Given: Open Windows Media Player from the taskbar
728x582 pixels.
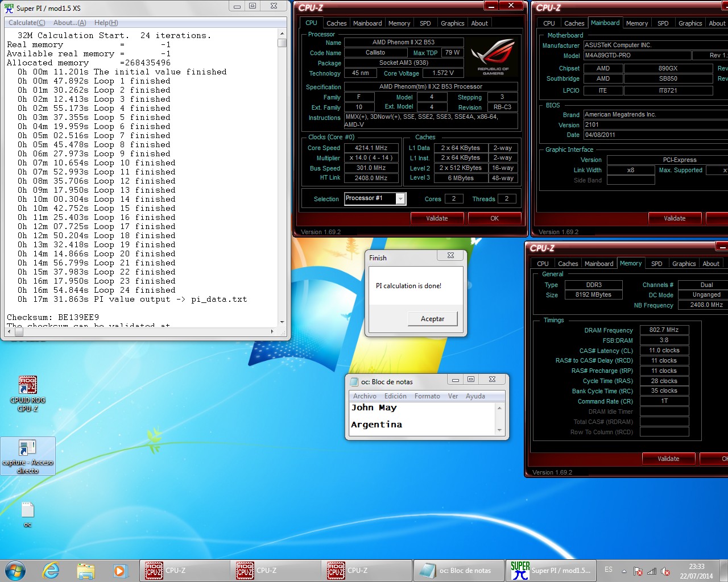Looking at the screenshot, I should pos(119,571).
